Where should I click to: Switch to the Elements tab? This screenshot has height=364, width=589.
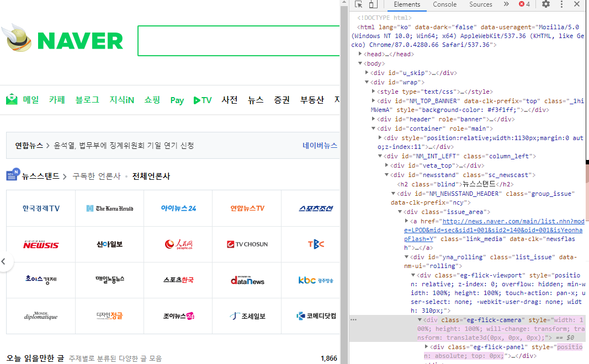407,4
